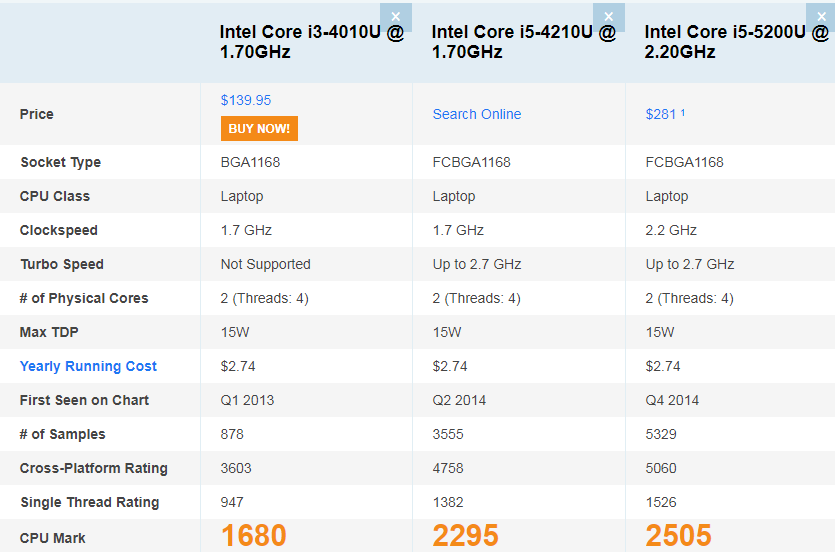
Task: Click the CPU Mark row label
Action: tap(53, 538)
